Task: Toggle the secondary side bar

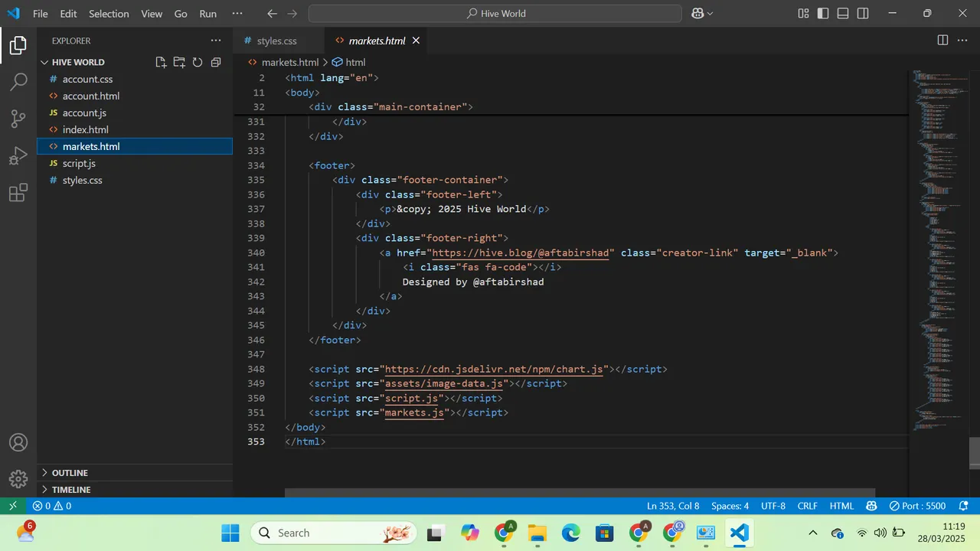Action: pyautogui.click(x=863, y=14)
